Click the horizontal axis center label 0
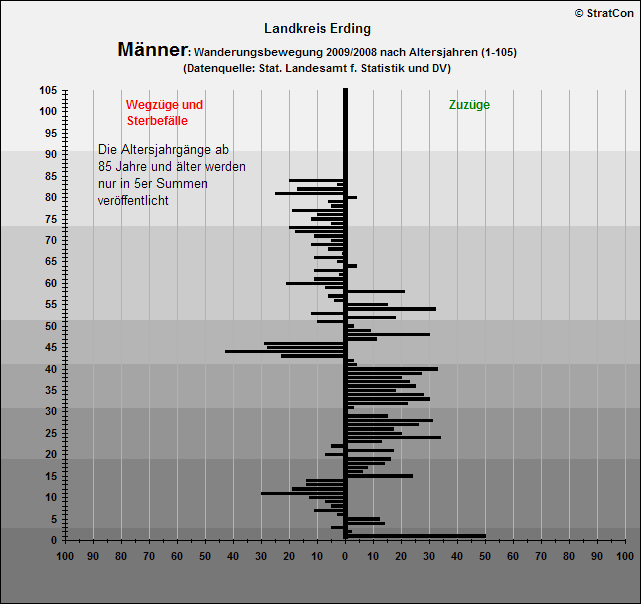This screenshot has width=641, height=604. (x=345, y=556)
